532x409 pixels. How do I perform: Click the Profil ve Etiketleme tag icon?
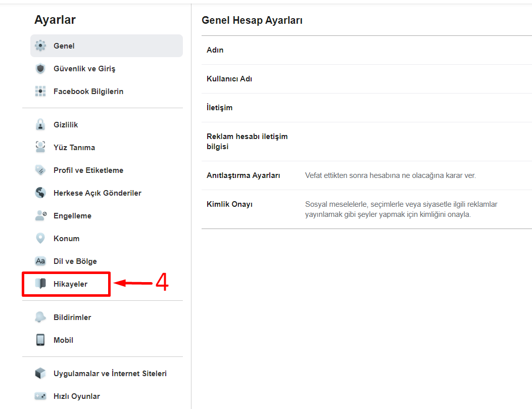click(x=40, y=170)
